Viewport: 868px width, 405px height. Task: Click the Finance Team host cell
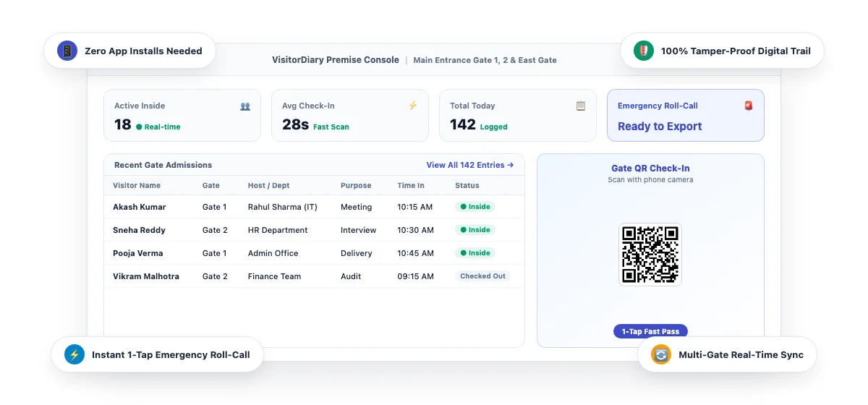click(275, 276)
